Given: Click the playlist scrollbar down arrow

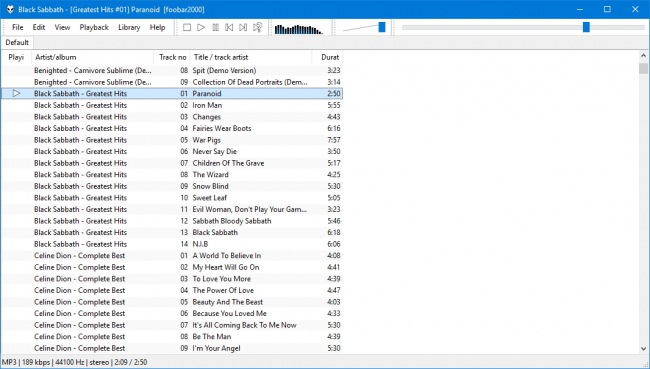Looking at the screenshot, I should coord(643,349).
